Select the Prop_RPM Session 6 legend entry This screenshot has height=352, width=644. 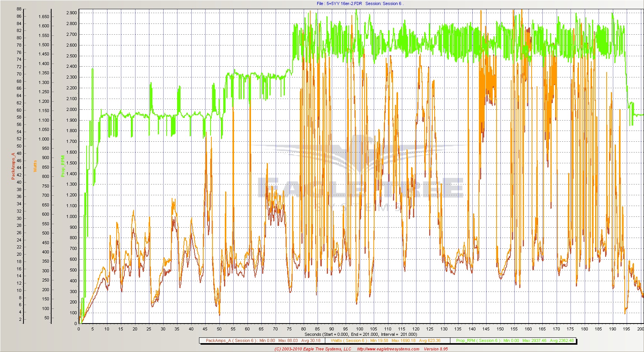pos(515,340)
